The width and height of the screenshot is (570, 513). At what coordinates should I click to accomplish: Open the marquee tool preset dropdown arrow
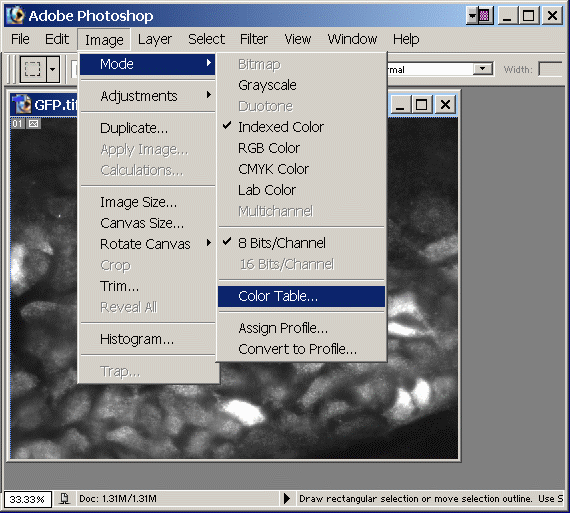click(53, 69)
